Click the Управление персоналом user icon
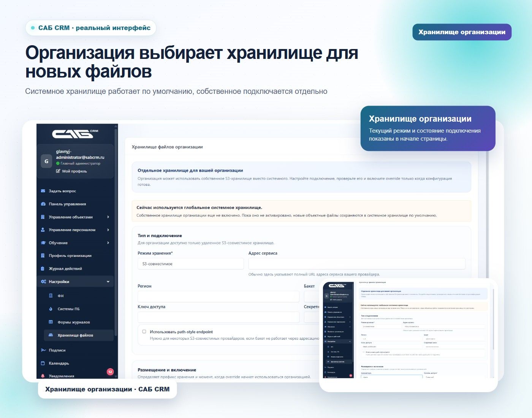The height and width of the screenshot is (418, 532). 43,230
